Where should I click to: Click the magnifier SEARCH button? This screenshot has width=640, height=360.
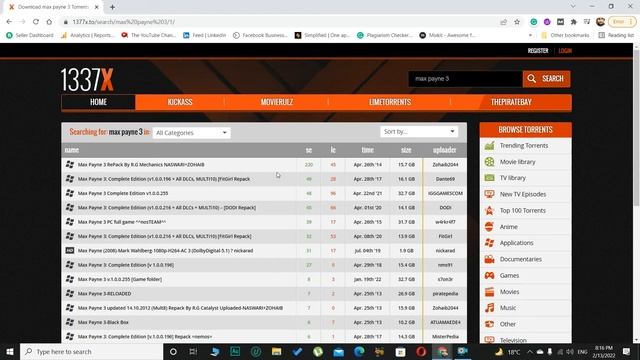[546, 79]
